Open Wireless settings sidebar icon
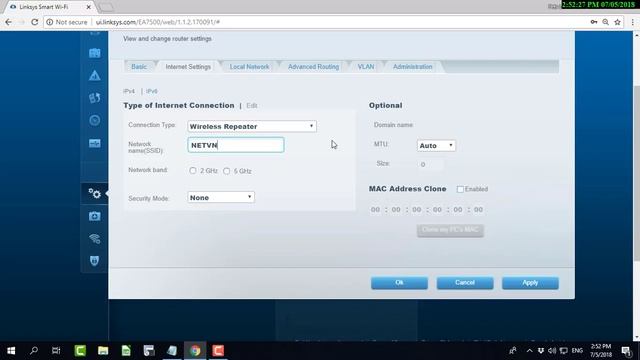Viewport: 640px width, 360px height. (x=95, y=238)
